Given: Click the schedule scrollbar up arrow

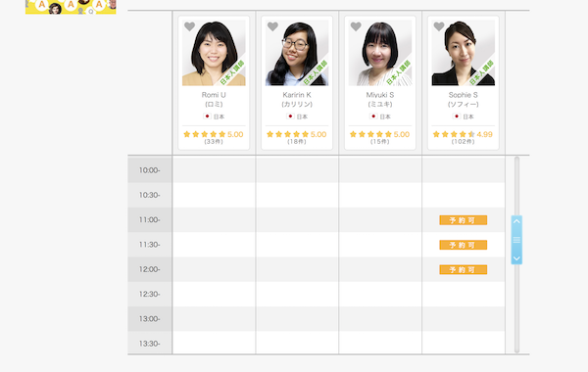Looking at the screenshot, I should tap(516, 221).
